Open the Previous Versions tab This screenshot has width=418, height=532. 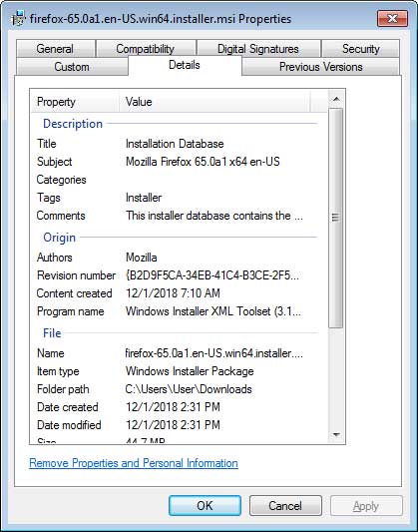point(320,67)
